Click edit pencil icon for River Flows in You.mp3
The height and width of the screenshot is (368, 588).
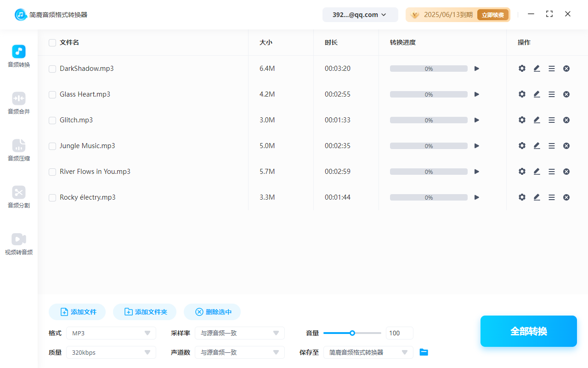tap(537, 172)
